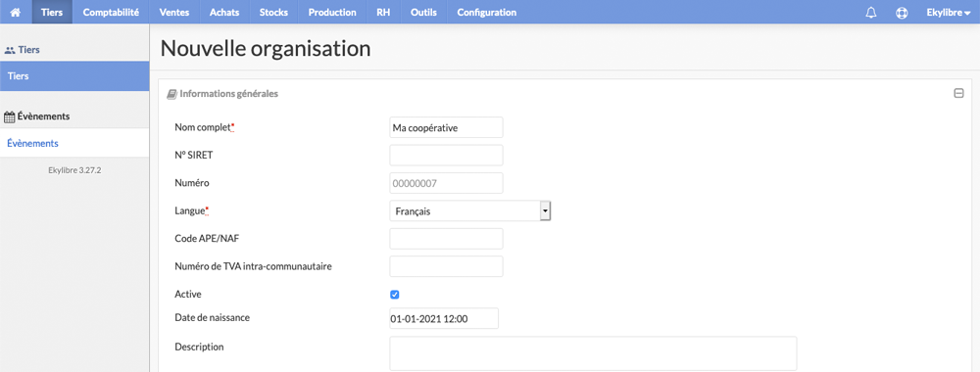Click the Date de naissance label

213,317
